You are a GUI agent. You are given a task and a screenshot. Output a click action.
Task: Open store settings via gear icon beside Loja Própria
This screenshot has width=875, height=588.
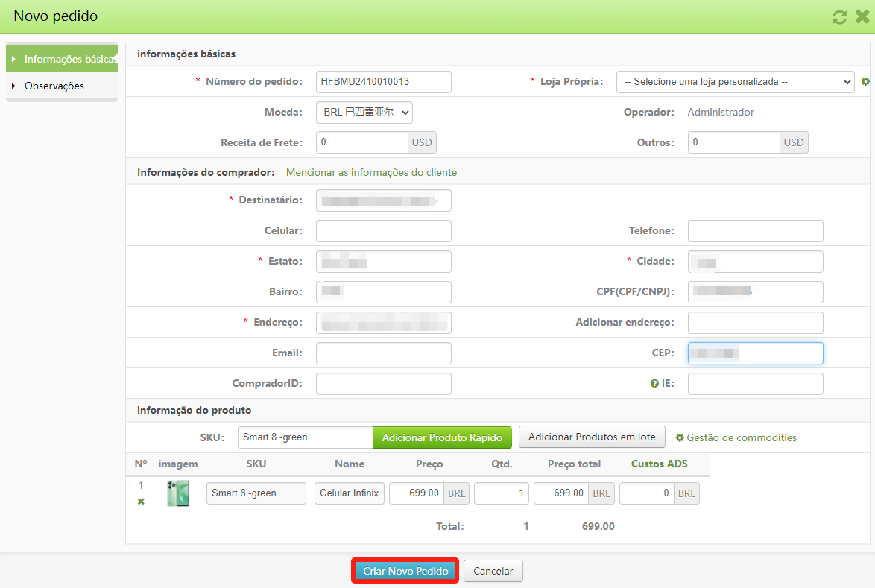click(865, 82)
